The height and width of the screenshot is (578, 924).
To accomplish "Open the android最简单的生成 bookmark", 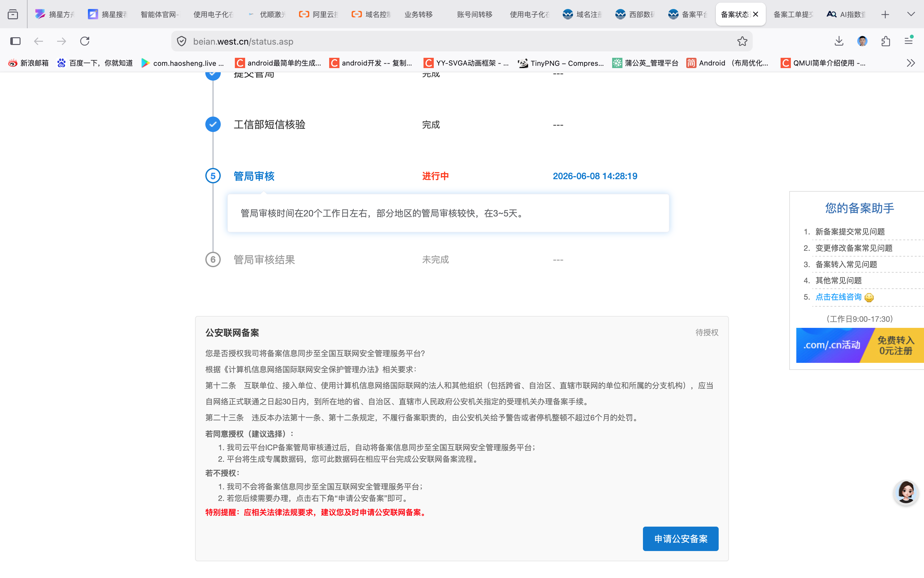I will 278,63.
